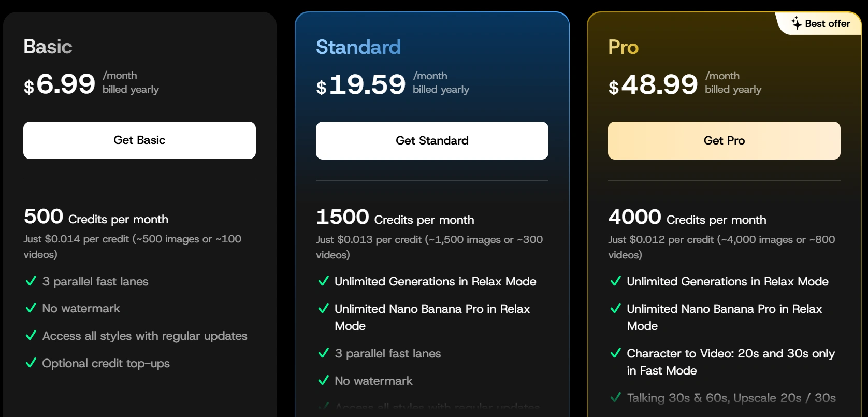This screenshot has width=868, height=417.
Task: Click the Best offer badge
Action: click(821, 24)
